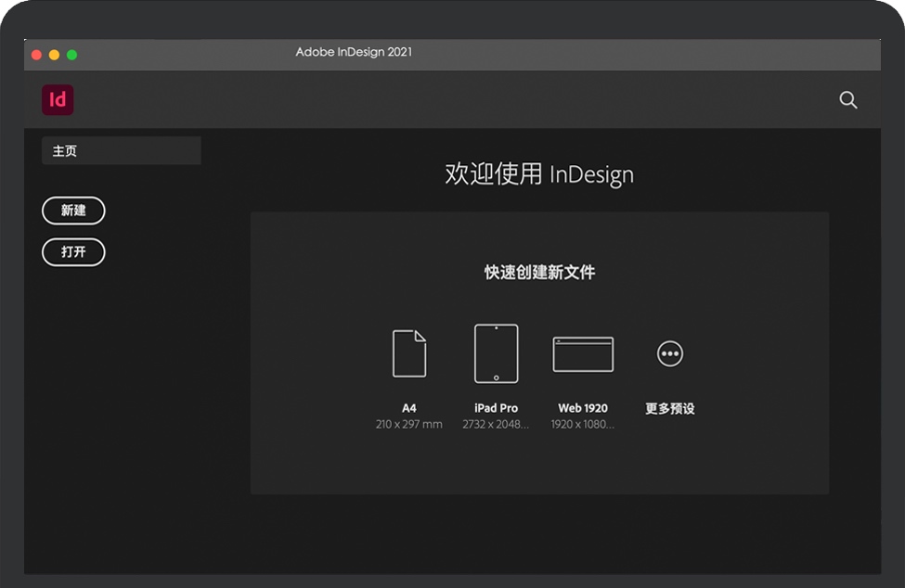The width and height of the screenshot is (905, 588).
Task: Click the 快速创建新文件 heading
Action: (539, 273)
